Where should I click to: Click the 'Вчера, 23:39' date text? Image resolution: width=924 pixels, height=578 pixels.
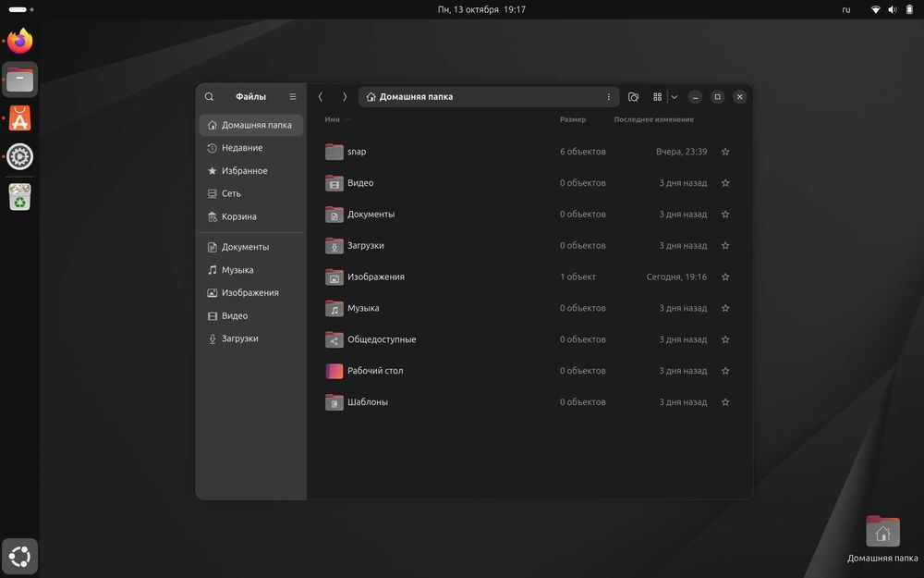click(681, 152)
